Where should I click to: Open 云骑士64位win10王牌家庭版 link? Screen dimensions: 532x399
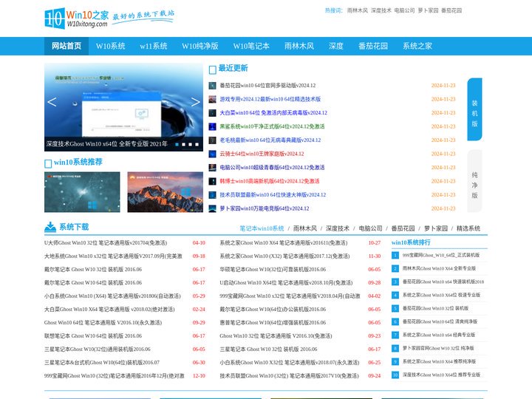point(262,154)
